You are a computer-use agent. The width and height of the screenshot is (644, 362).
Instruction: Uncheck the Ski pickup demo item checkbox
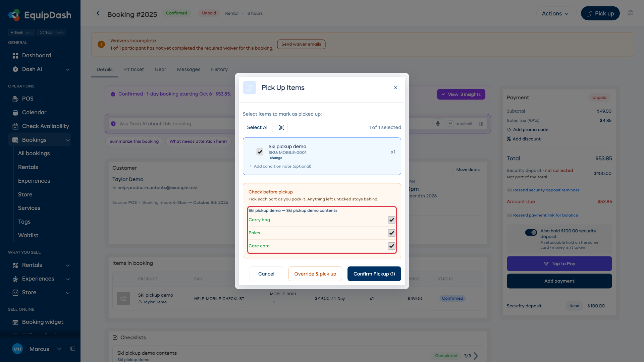tap(260, 152)
